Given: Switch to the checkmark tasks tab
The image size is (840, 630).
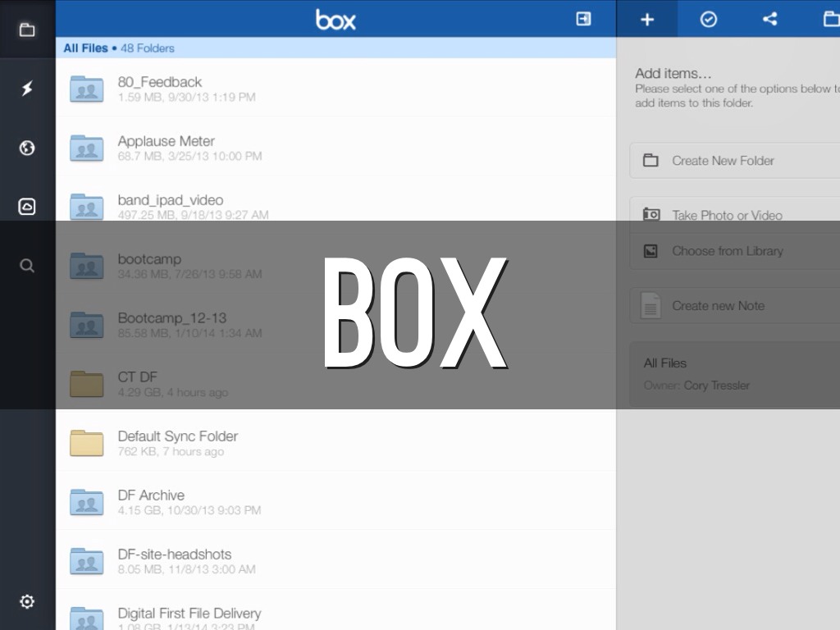Looking at the screenshot, I should click(x=709, y=19).
